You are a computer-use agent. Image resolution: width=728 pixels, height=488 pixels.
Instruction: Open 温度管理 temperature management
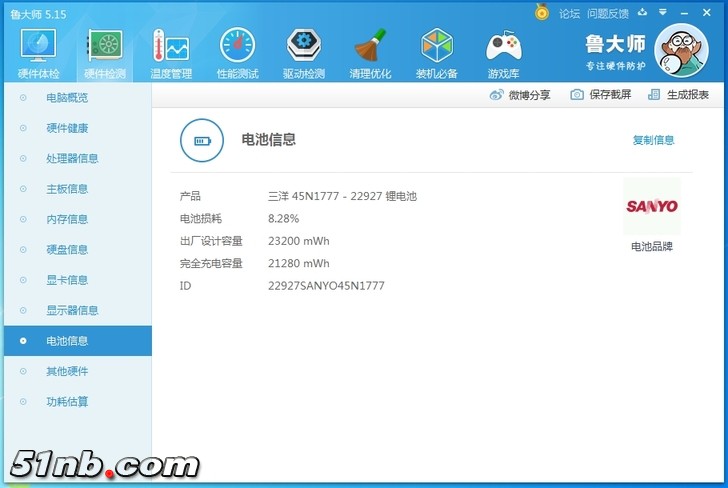[x=171, y=53]
